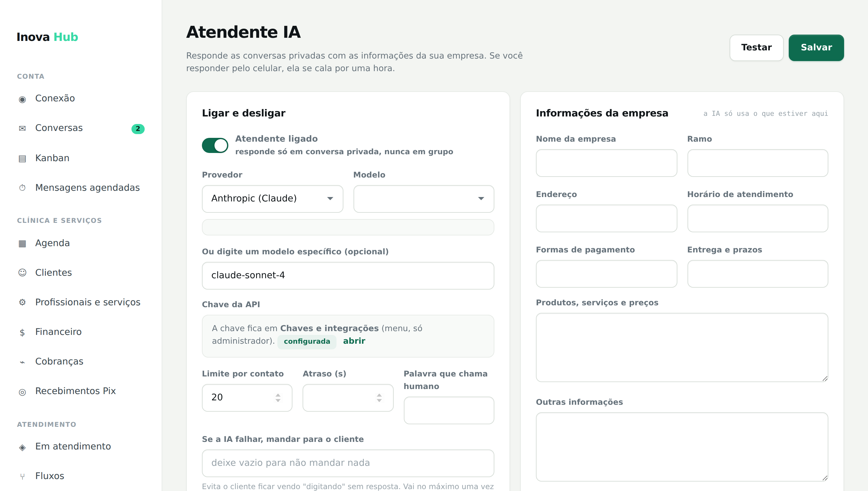Open Mensagens agendadas page

click(81, 188)
